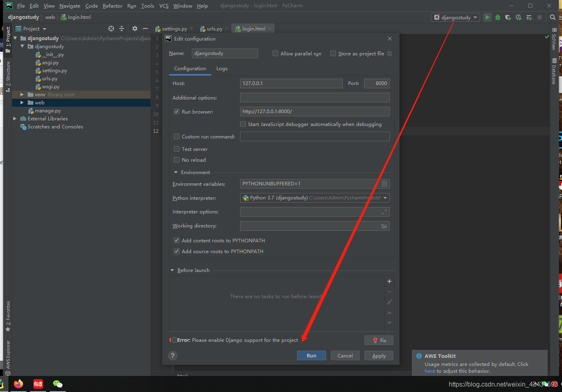The image size is (562, 392).
Task: Open the Python interpreter dropdown
Action: pos(315,198)
